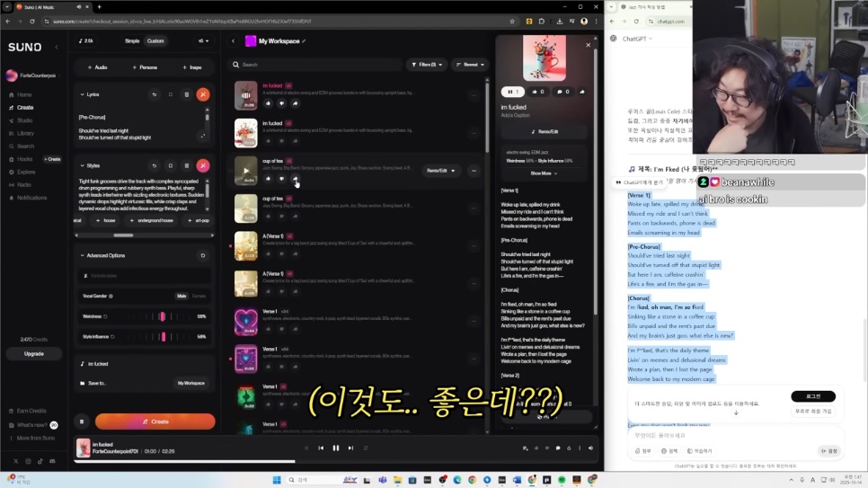This screenshot has height=488, width=868.
Task: Go to Explore in the sidebar
Action: [x=26, y=172]
